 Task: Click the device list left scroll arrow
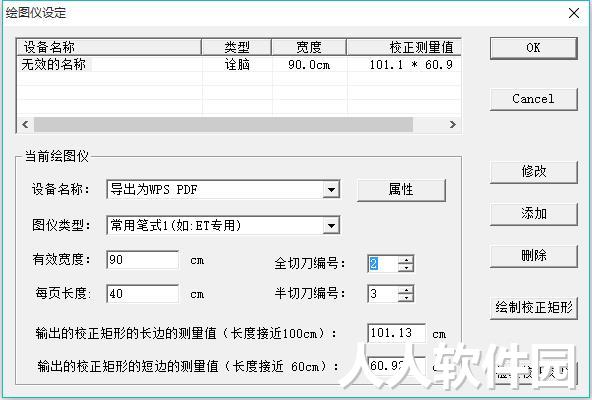tap(25, 124)
